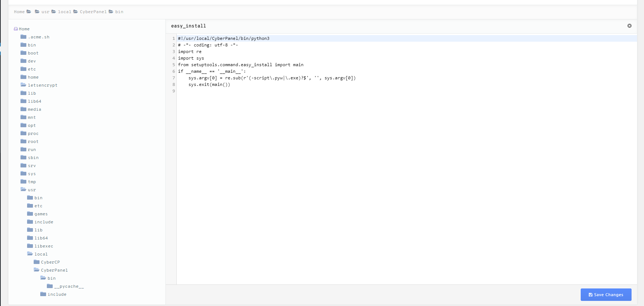Click the coding utf-8 comment line
644x306 pixels.
(208, 45)
